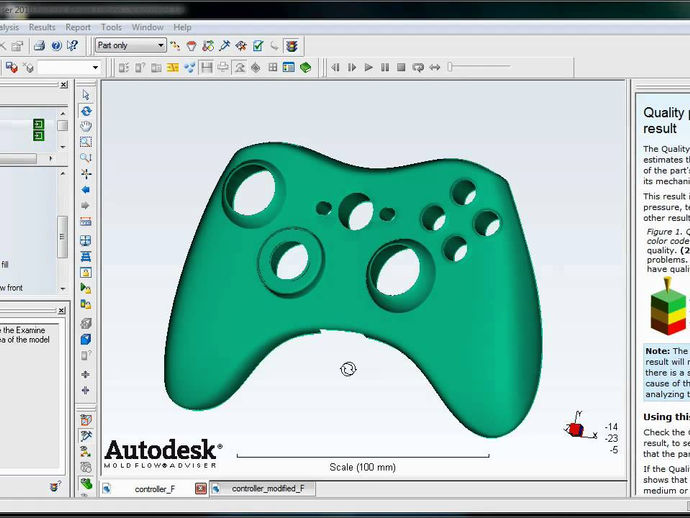Click the yellow lock view icon
Viewport: 690px width, 518px height.
[x=86, y=272]
